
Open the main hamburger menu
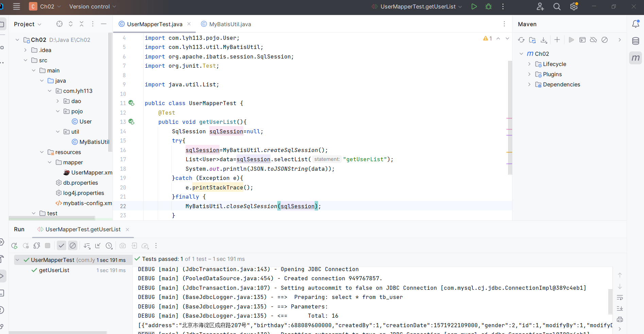click(x=16, y=6)
